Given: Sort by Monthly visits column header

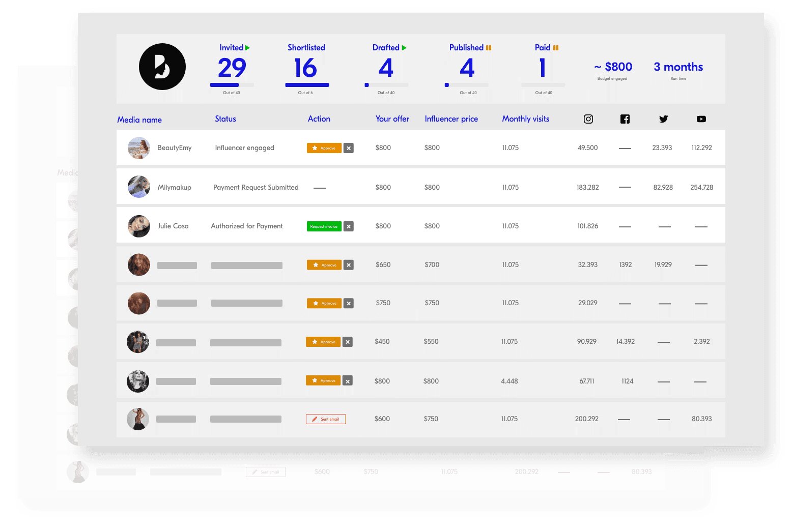Looking at the screenshot, I should [x=526, y=119].
